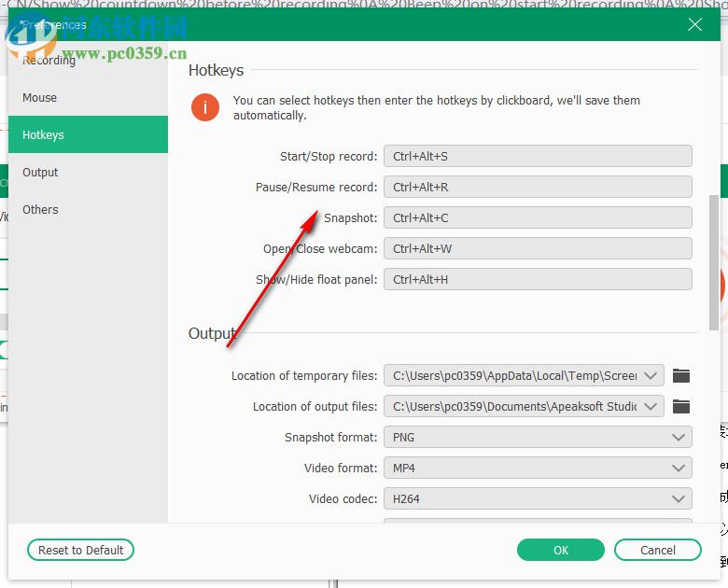Open the Snapshot format PNG dropdown
This screenshot has height=588, width=728.
(x=538, y=437)
